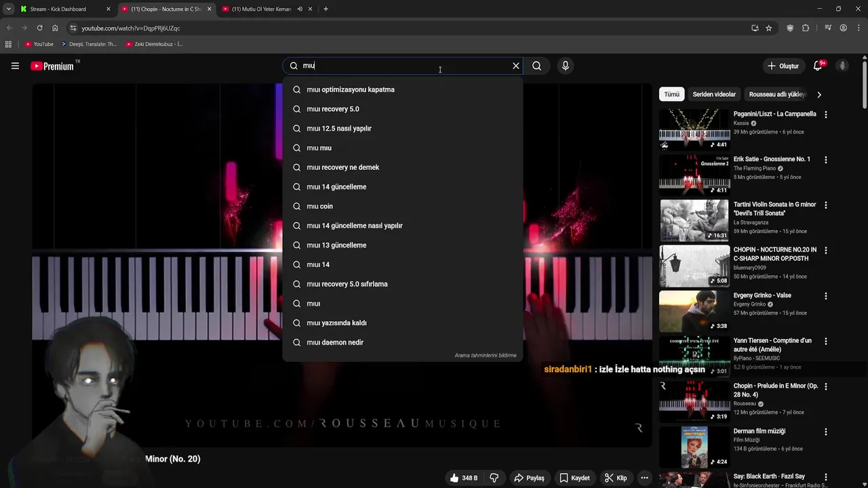The height and width of the screenshot is (488, 868).
Task: Open more options for Derman film müziği
Action: tap(825, 432)
